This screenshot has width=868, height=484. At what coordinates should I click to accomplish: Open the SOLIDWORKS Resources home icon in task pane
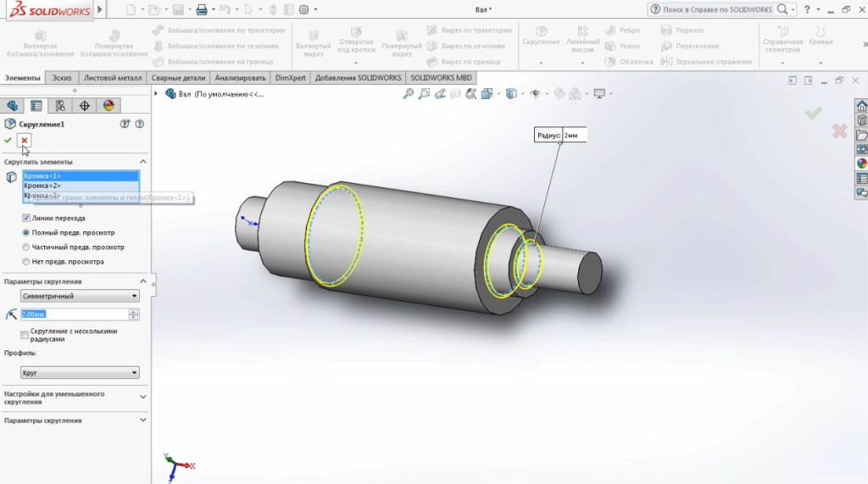click(861, 106)
